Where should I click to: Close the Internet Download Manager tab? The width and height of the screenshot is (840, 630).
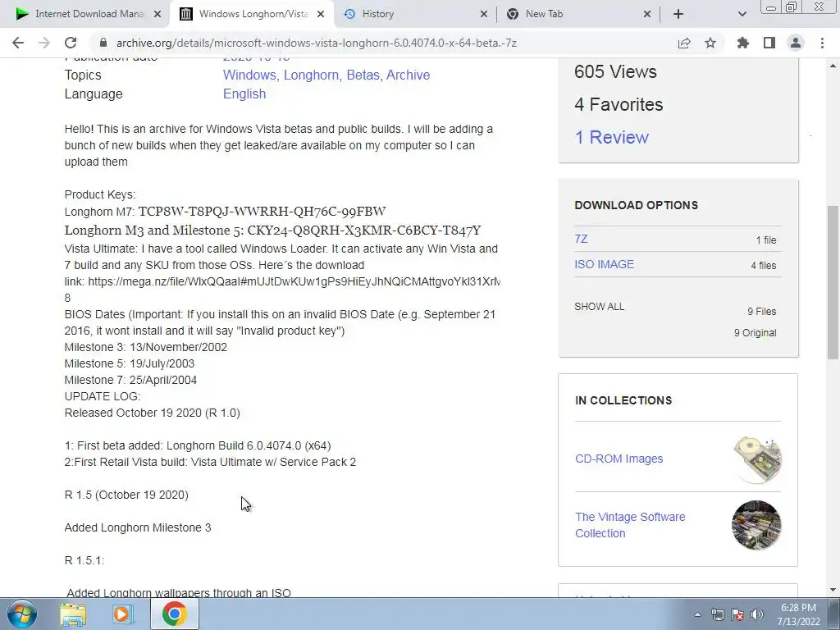[x=157, y=14]
